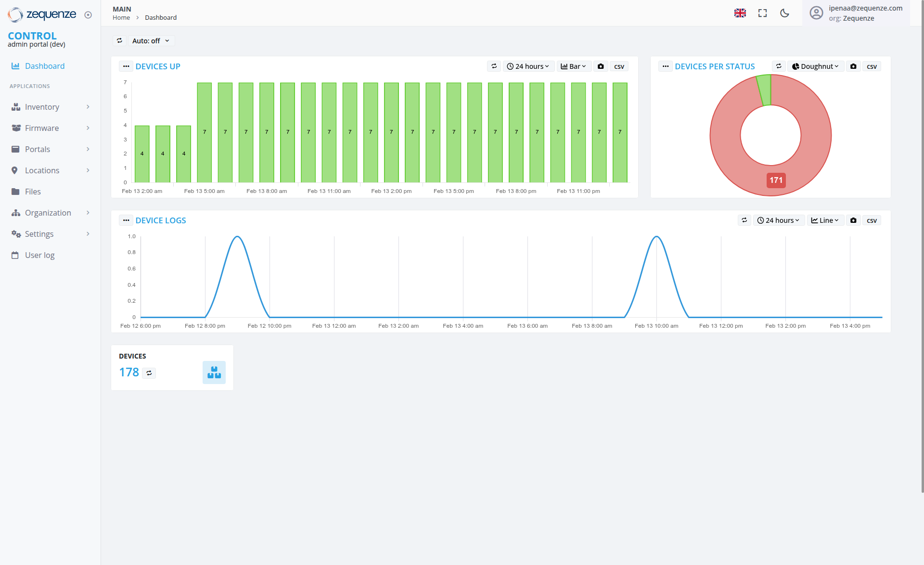Screen dimensions: 924x565
Task: Toggle fullscreen view
Action: pos(762,13)
